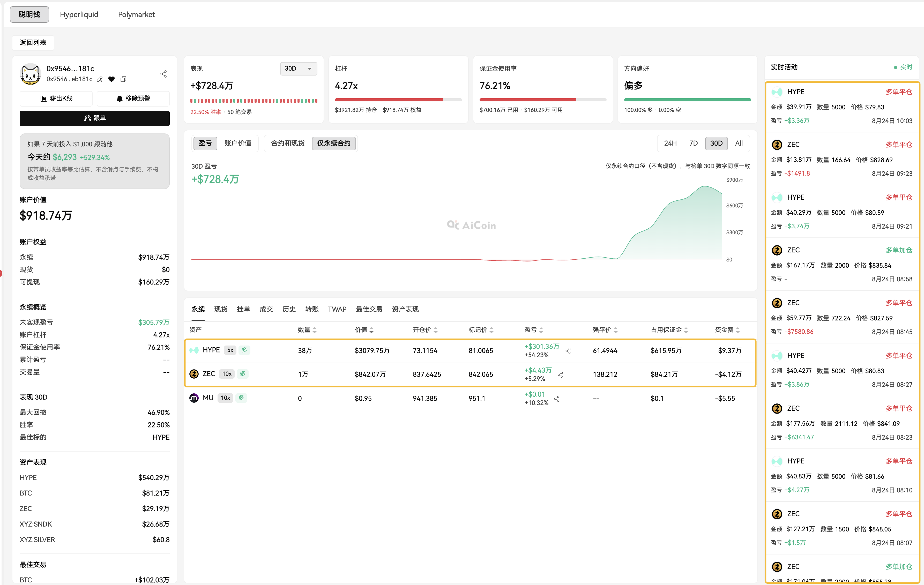Open the 聪明钱 top tab
This screenshot has height=585, width=924.
coord(29,14)
